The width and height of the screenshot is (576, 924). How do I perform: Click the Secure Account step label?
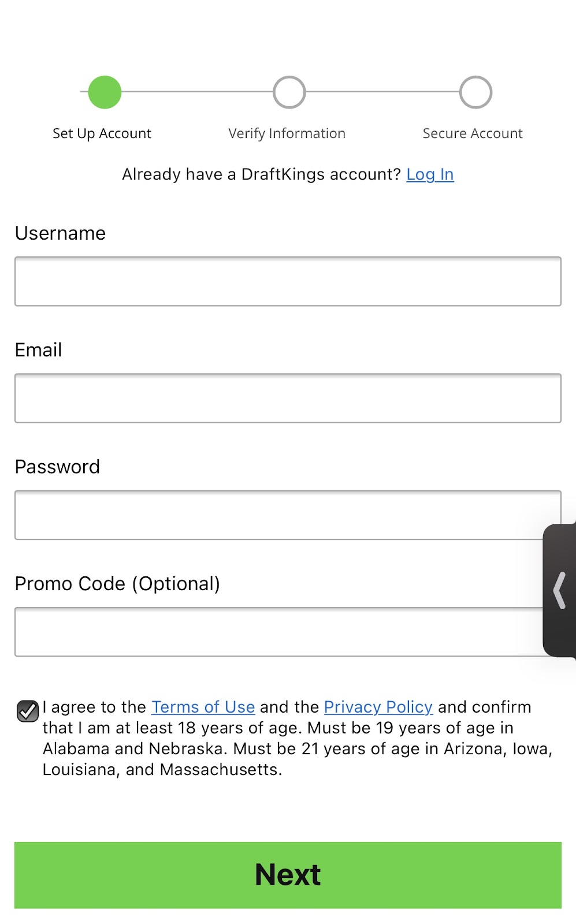(x=473, y=133)
